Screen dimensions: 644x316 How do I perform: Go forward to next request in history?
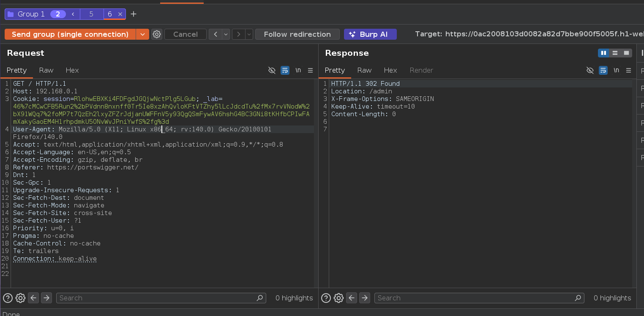pos(239,34)
